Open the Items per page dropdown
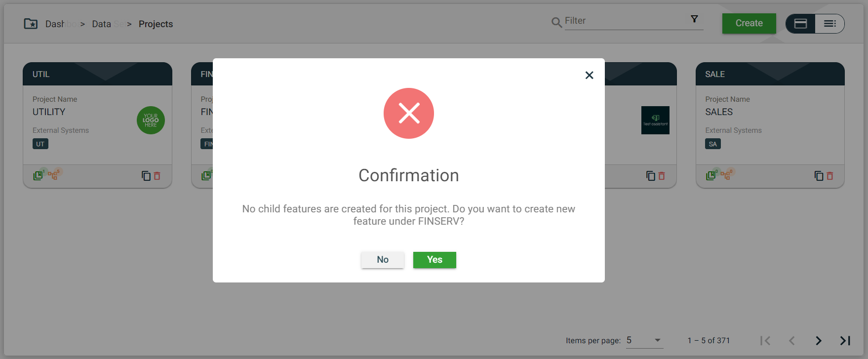The image size is (868, 359). (644, 340)
